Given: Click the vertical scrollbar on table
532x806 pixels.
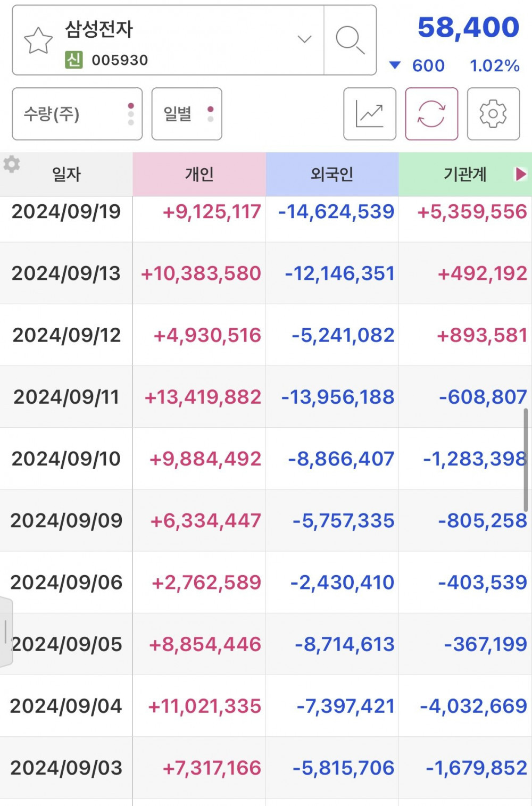Looking at the screenshot, I should coord(526,460).
